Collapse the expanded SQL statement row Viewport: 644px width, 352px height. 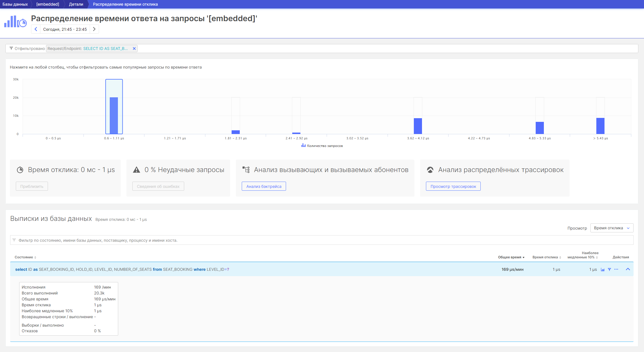click(x=628, y=269)
